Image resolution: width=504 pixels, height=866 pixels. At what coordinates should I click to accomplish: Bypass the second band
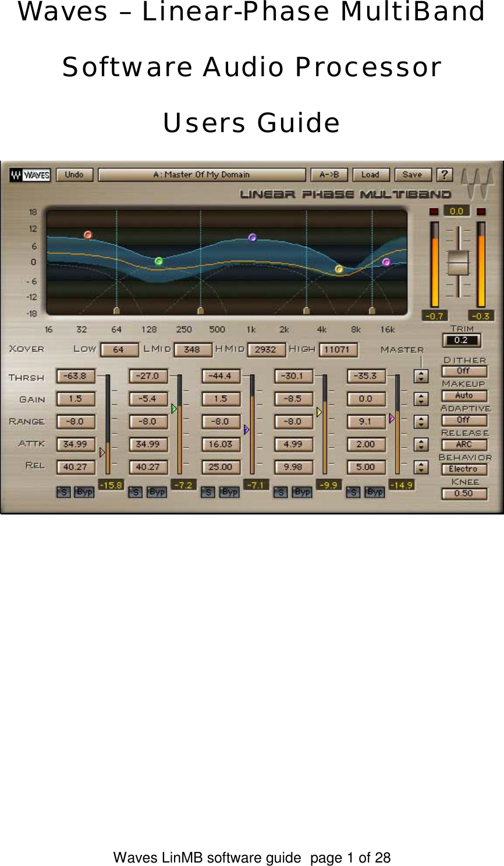157,492
